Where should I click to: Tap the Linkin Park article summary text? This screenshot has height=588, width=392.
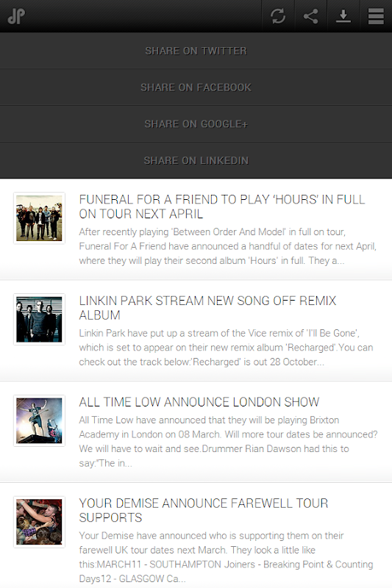pos(226,348)
